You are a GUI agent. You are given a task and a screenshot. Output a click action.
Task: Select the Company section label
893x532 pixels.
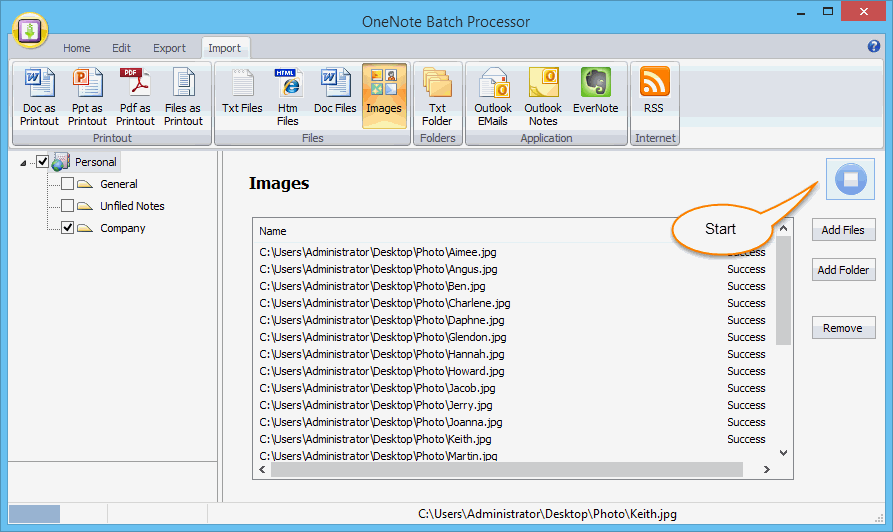[x=122, y=228]
